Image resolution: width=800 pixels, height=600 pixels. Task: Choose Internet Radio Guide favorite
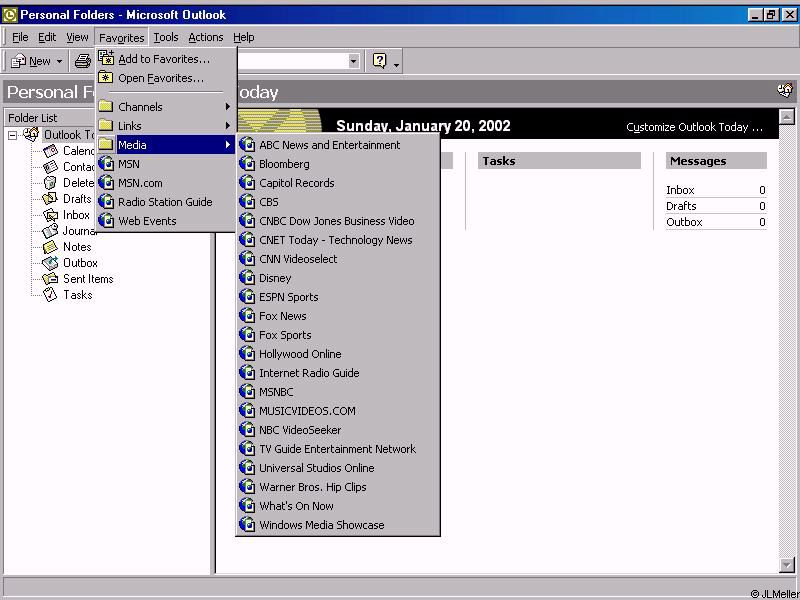[338, 372]
